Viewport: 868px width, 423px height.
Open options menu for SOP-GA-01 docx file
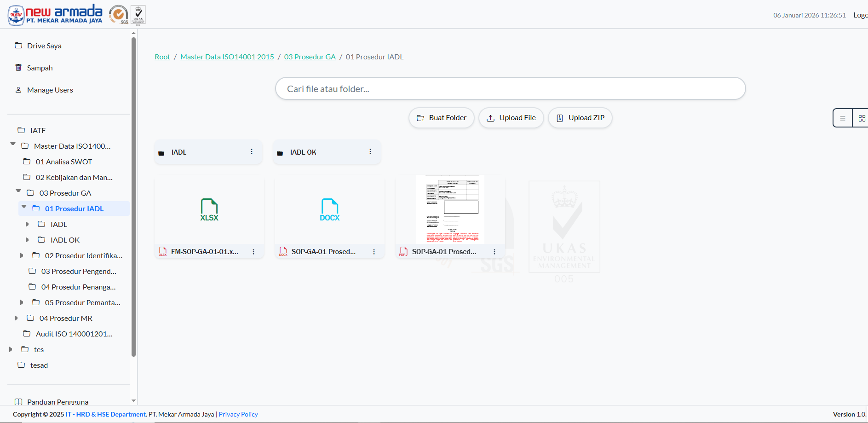click(x=374, y=252)
